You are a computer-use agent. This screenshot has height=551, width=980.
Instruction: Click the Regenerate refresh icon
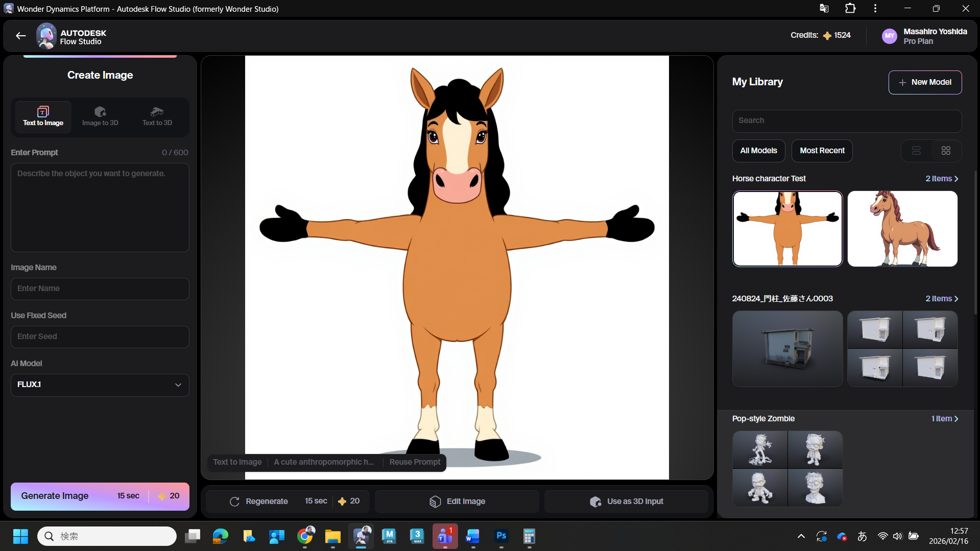coord(234,501)
